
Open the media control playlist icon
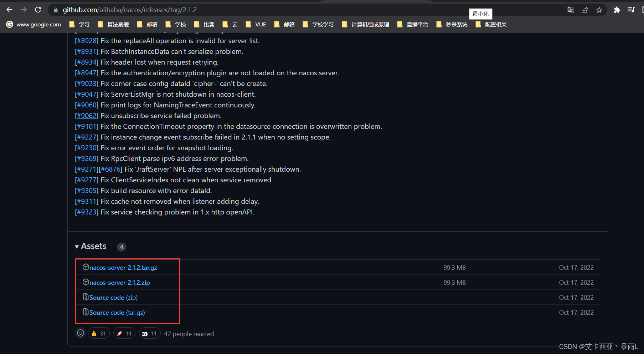click(x=631, y=10)
